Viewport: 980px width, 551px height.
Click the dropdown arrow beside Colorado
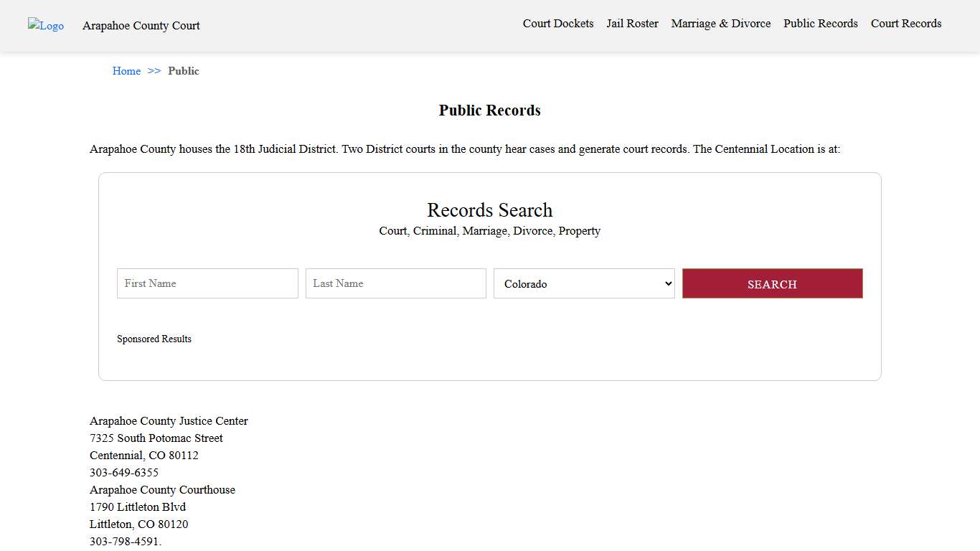(x=666, y=283)
